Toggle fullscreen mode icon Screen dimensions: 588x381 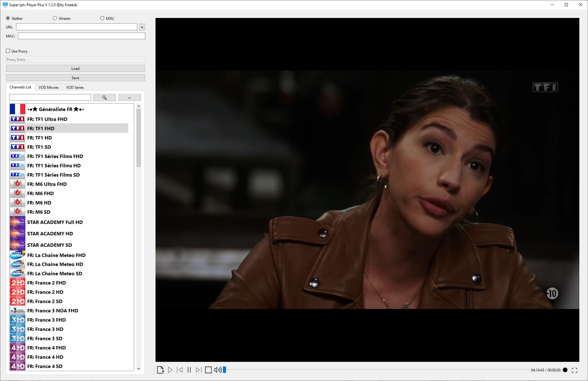pos(574,370)
